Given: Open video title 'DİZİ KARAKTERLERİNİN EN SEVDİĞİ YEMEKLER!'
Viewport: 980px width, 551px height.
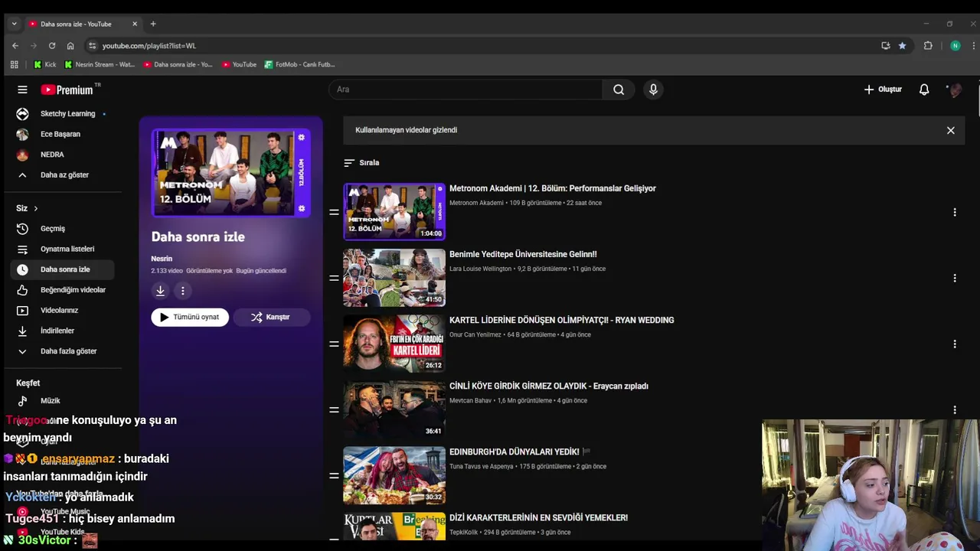Looking at the screenshot, I should click(538, 518).
